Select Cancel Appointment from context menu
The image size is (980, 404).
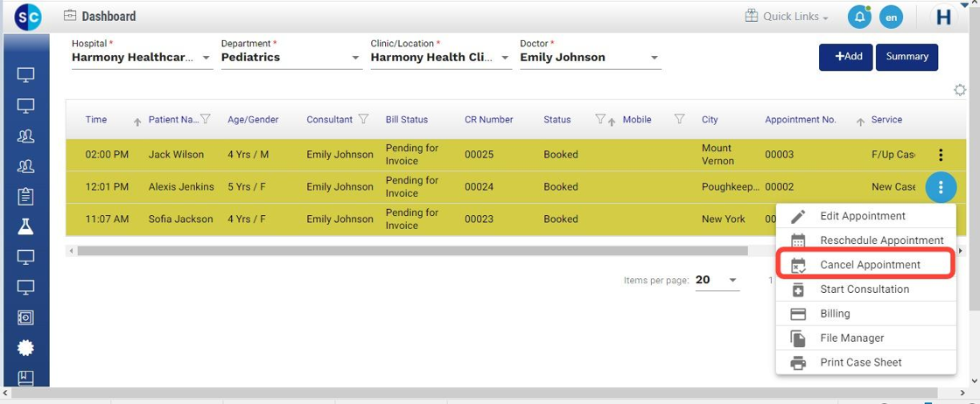[x=869, y=265]
